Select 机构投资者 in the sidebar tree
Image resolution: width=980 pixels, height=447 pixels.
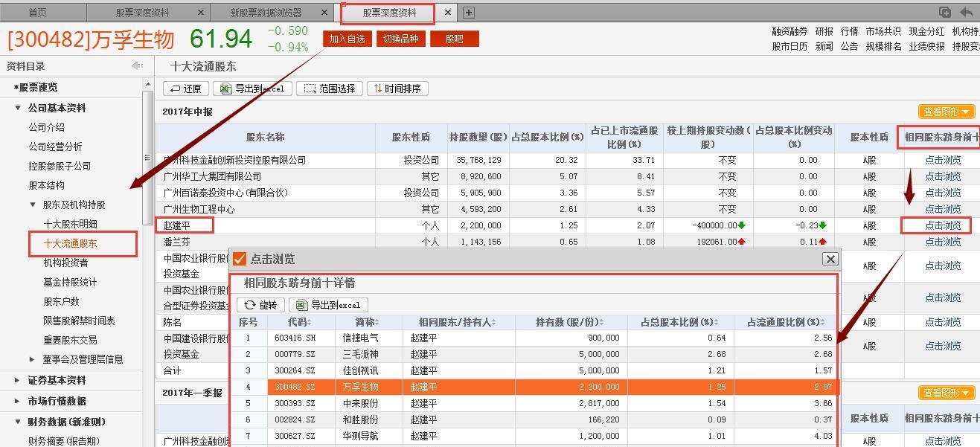coord(65,263)
